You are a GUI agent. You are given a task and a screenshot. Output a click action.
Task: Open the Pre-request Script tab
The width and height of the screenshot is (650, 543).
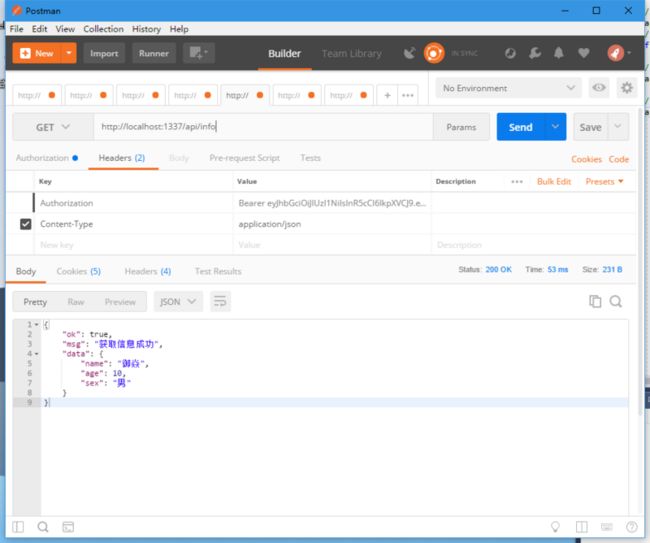(245, 158)
